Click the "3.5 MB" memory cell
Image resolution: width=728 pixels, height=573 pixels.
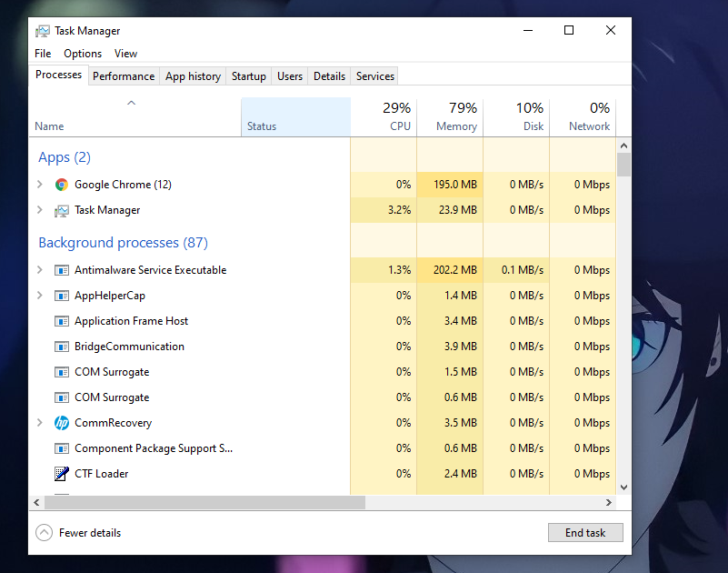tap(450, 423)
